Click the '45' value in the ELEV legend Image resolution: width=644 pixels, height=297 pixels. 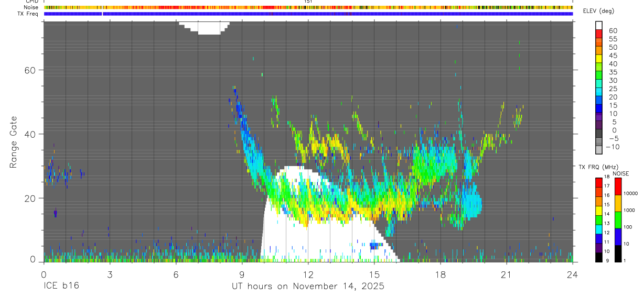(x=613, y=56)
